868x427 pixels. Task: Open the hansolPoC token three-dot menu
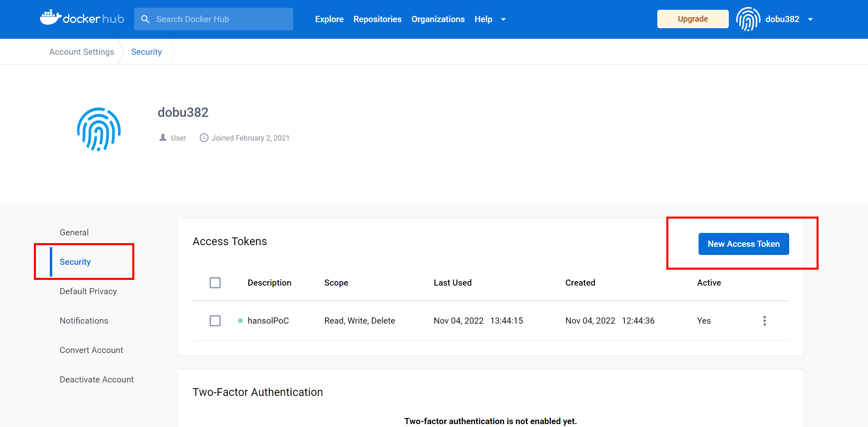coord(764,321)
